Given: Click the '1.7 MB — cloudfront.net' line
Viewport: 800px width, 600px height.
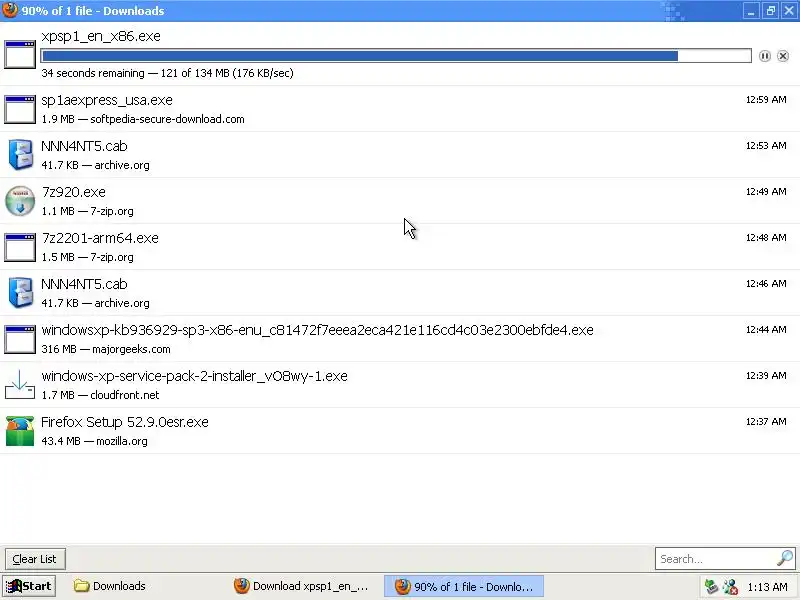Looking at the screenshot, I should click(101, 395).
